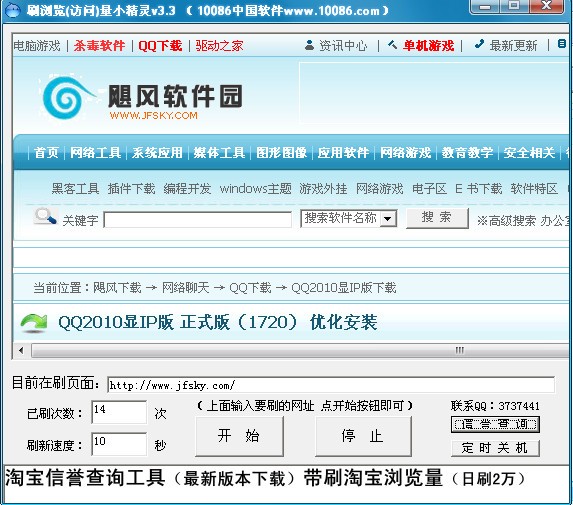
Task: Click the 刷新速度 seconds field
Action: pos(119,444)
